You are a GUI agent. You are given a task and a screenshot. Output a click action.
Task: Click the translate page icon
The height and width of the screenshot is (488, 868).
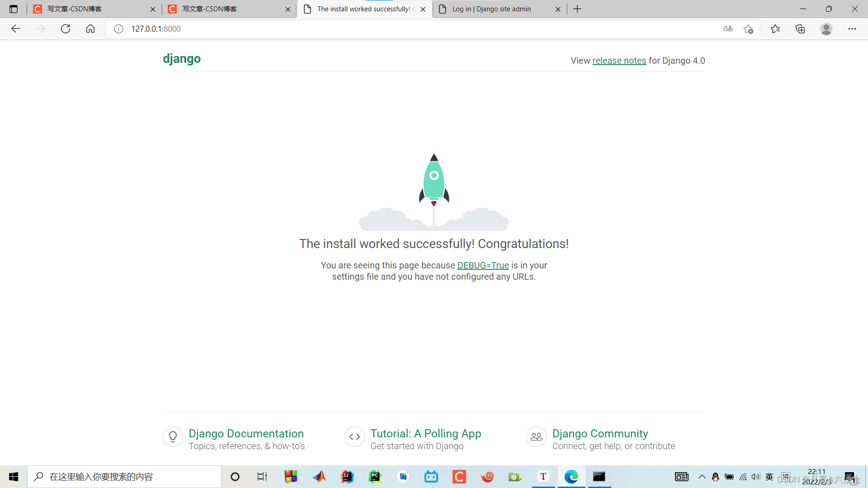[728, 29]
